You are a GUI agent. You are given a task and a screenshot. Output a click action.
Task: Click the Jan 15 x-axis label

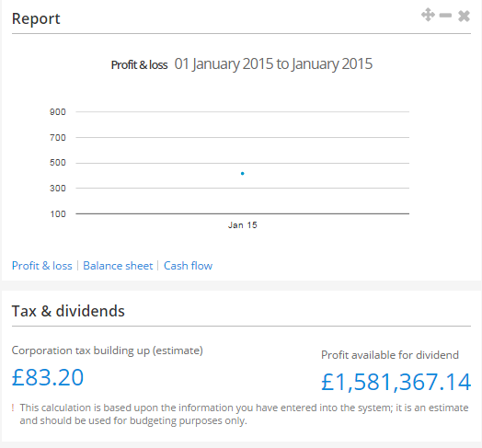click(x=243, y=225)
